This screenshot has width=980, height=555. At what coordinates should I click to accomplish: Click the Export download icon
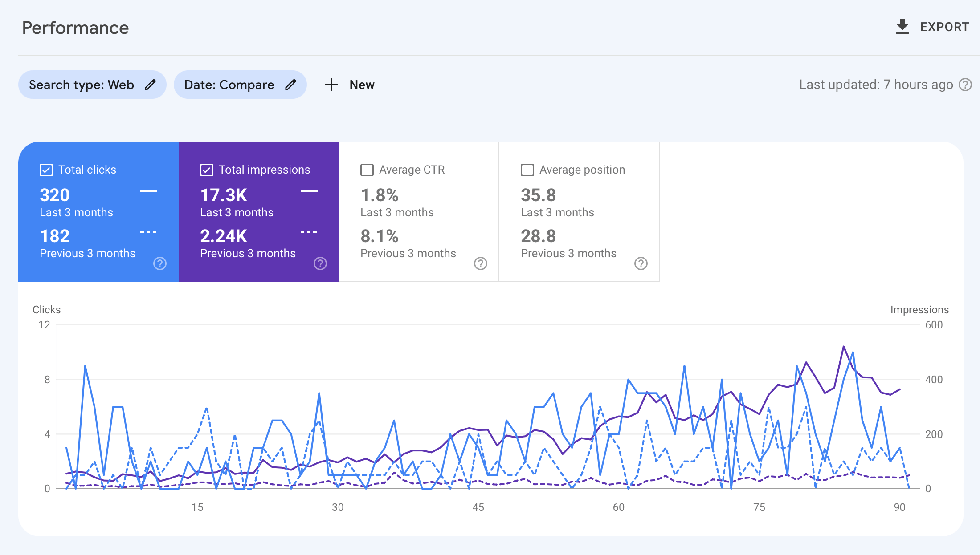pyautogui.click(x=902, y=26)
